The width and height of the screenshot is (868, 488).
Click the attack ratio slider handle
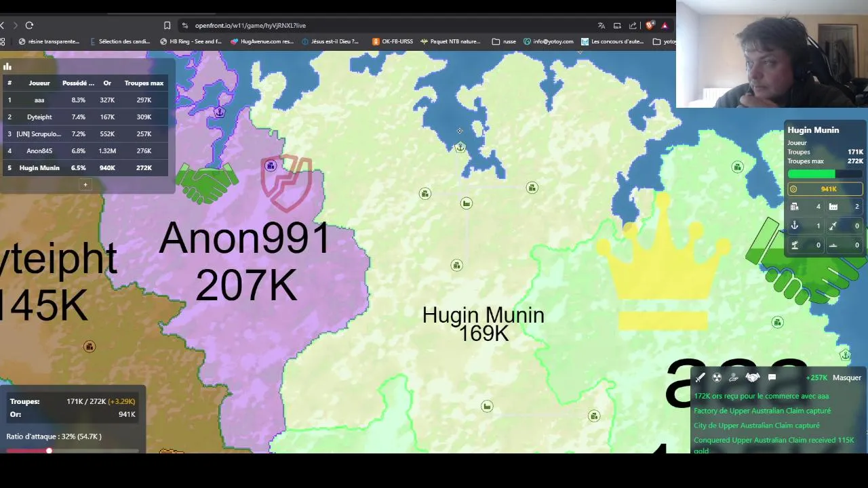(x=49, y=450)
